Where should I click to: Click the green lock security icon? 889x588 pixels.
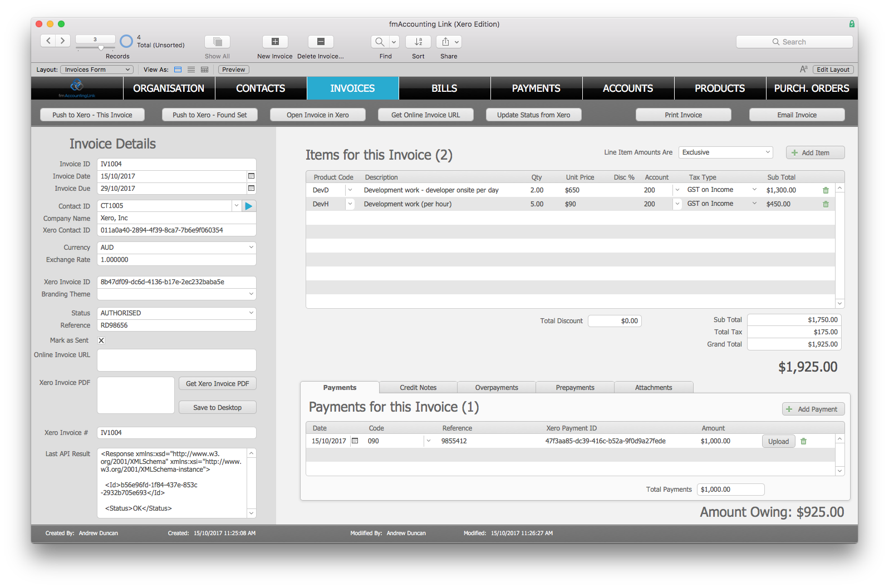[852, 24]
